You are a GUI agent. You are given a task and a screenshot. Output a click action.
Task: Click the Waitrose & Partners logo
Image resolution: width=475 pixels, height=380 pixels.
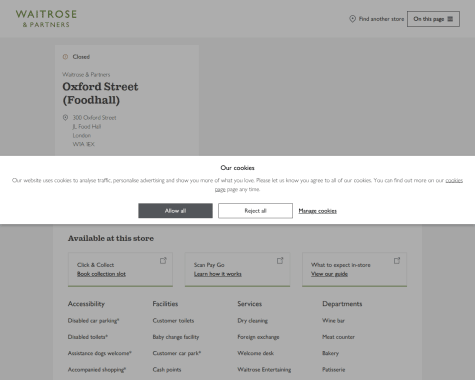[x=46, y=19]
